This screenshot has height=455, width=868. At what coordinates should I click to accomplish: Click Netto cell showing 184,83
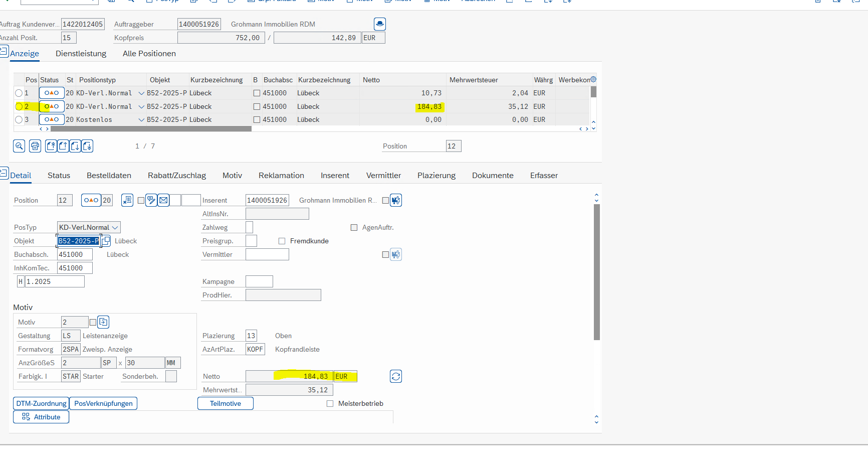403,106
